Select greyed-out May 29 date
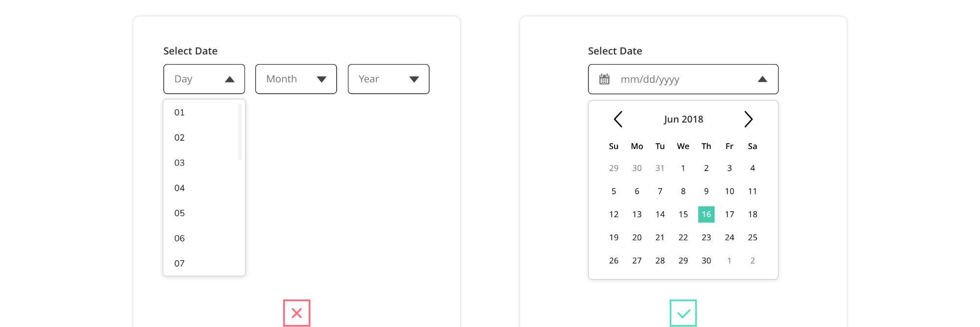This screenshot has width=980, height=327. pos(613,168)
